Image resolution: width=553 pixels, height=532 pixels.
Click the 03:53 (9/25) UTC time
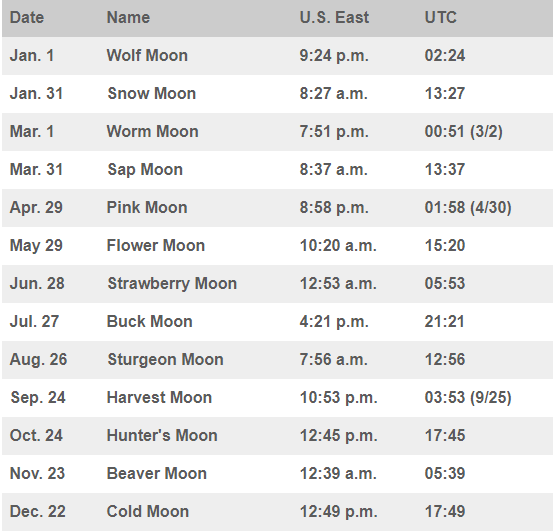[x=468, y=398]
